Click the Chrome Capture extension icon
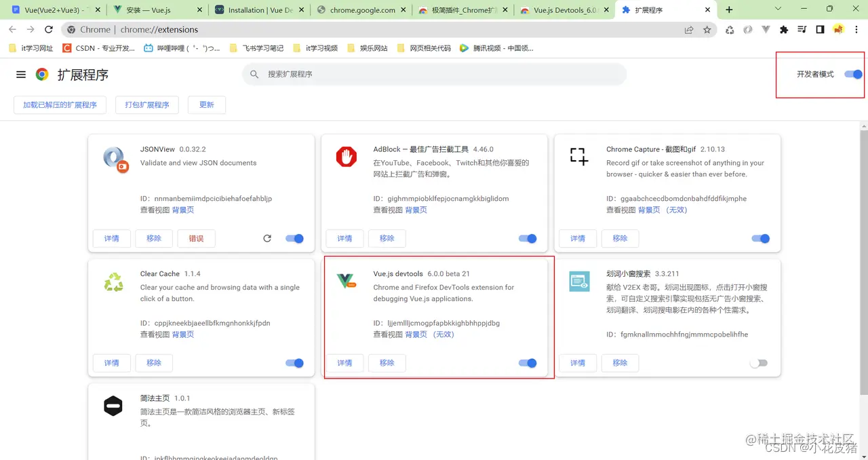This screenshot has height=460, width=868. 578,156
